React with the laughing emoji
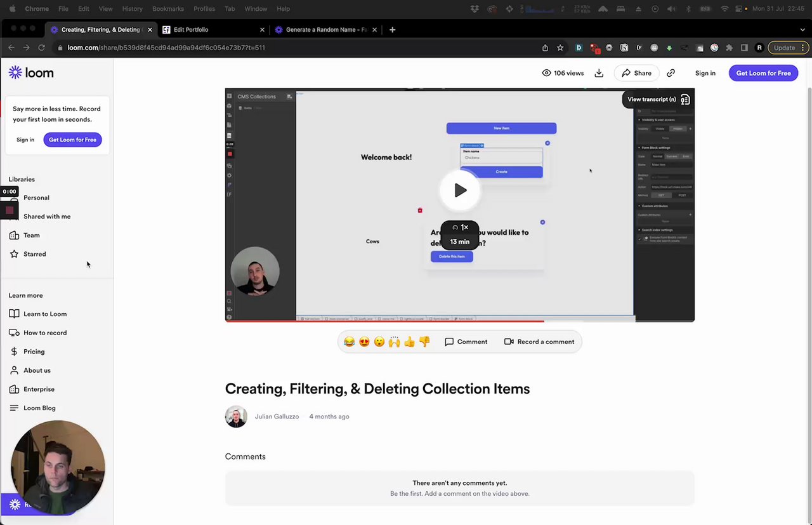812x525 pixels. [349, 342]
